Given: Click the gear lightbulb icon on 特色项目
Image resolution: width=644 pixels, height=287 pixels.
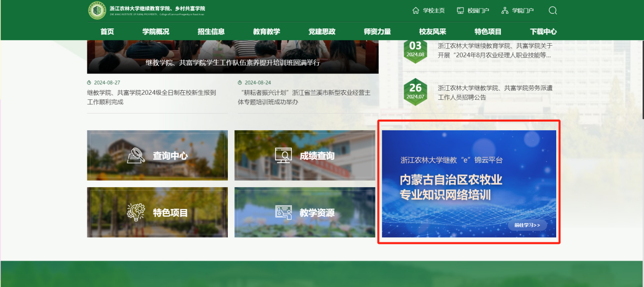Looking at the screenshot, I should point(136,212).
